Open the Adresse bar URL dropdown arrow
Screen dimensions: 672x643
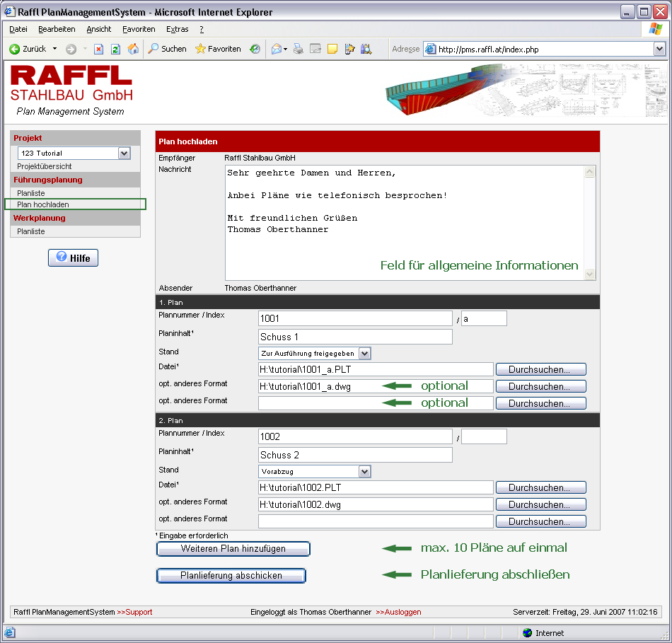[659, 49]
